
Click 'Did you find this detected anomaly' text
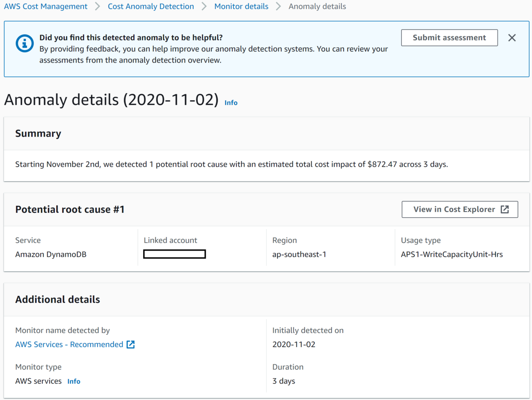pos(131,38)
